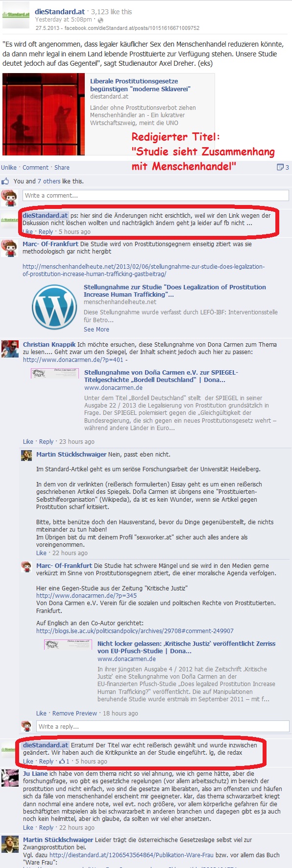
Task: Remove Preview on Marc's reply
Action: (74, 714)
